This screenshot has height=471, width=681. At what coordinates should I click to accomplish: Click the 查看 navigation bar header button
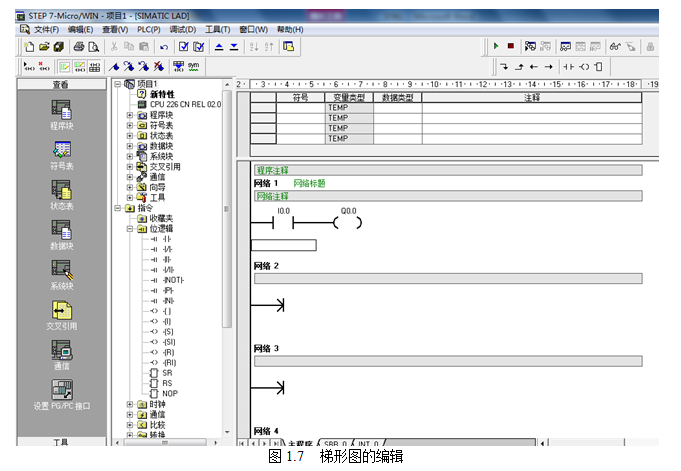coord(61,85)
